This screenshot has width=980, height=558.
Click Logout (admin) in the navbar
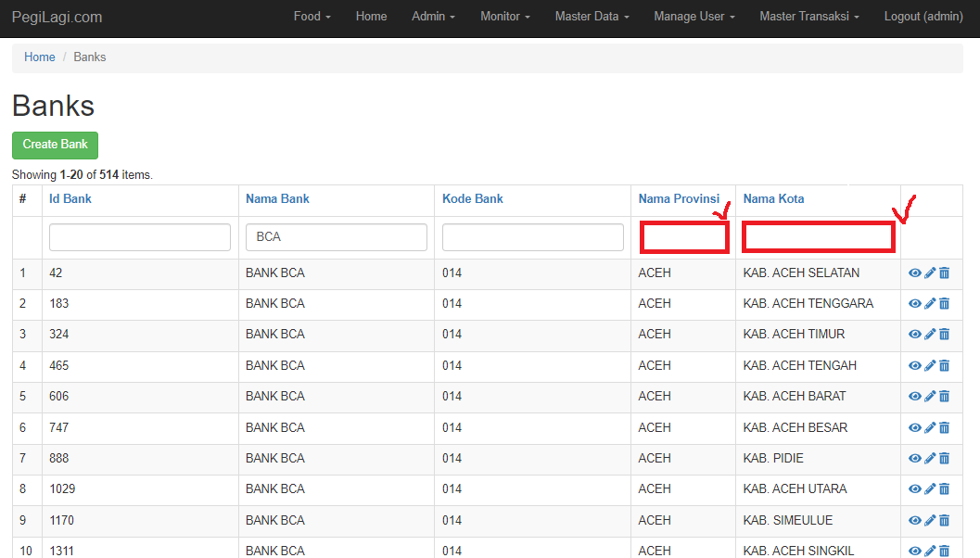923,17
